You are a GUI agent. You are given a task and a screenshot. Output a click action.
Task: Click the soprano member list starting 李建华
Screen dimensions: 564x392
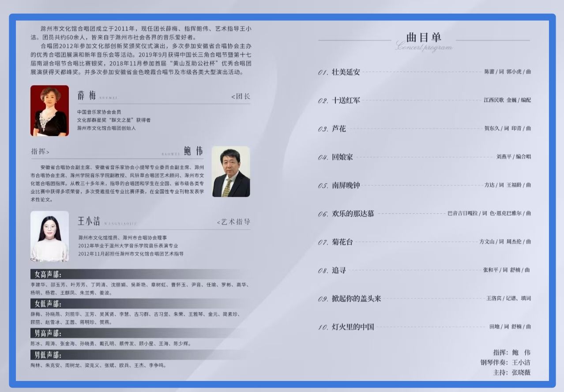click(139, 289)
